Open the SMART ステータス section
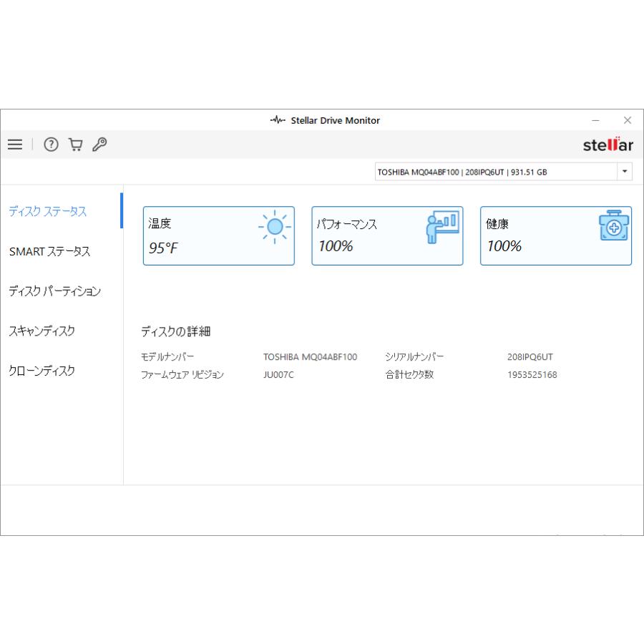This screenshot has width=644, height=644. [50, 251]
